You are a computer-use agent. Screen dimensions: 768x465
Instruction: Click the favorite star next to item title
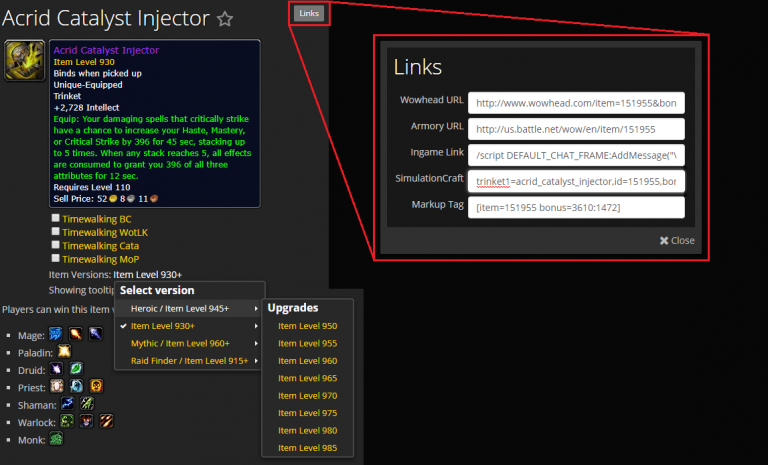click(x=225, y=19)
